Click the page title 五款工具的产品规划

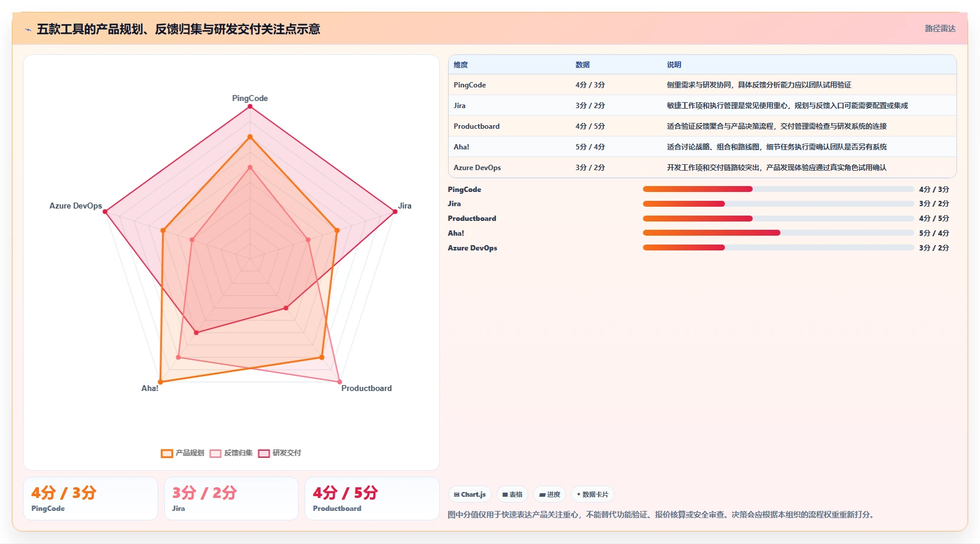click(x=178, y=30)
